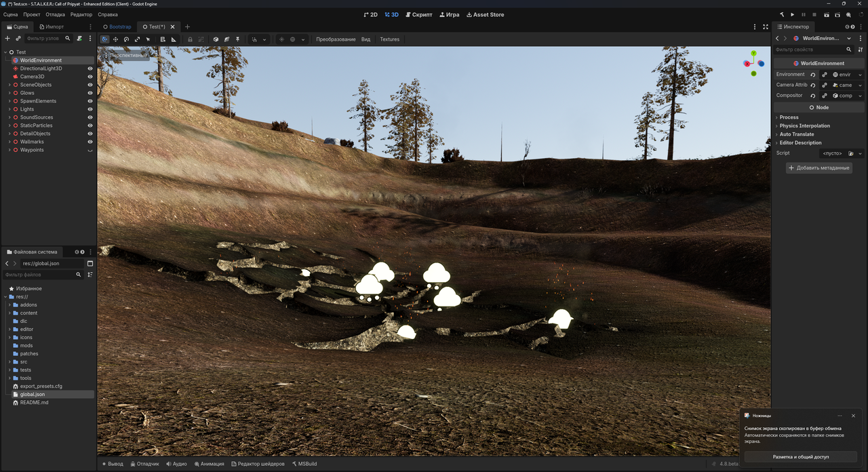Run the project with the play icon
The height and width of the screenshot is (472, 868).
[x=792, y=14]
